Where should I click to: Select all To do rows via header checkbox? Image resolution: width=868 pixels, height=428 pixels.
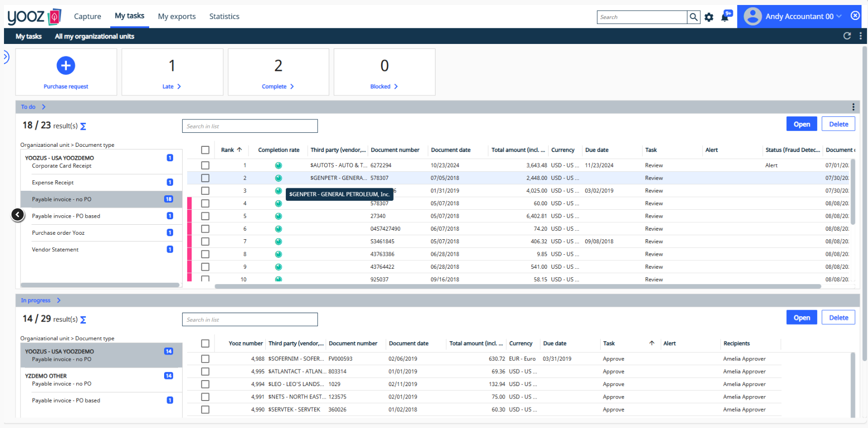point(205,150)
